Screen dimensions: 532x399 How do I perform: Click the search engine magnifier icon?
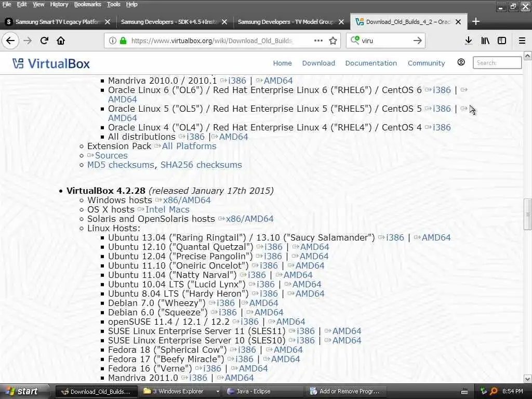pos(354,40)
